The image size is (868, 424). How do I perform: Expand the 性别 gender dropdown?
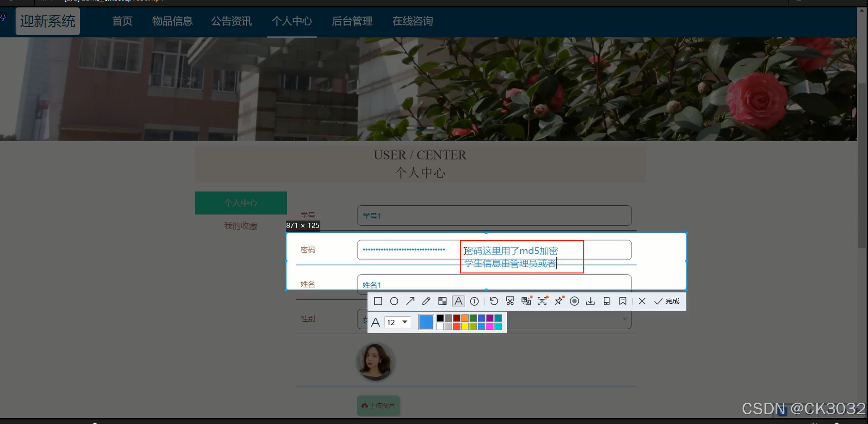click(x=624, y=319)
